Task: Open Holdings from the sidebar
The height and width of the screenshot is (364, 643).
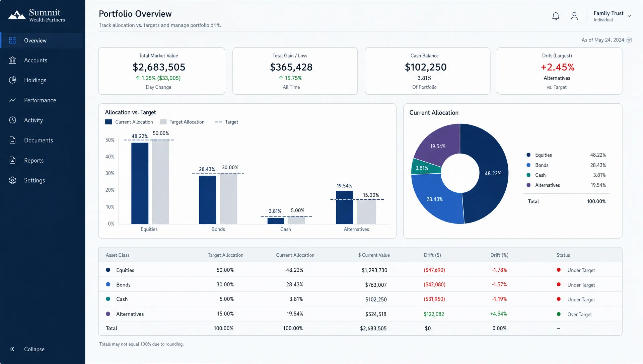Action: (35, 80)
